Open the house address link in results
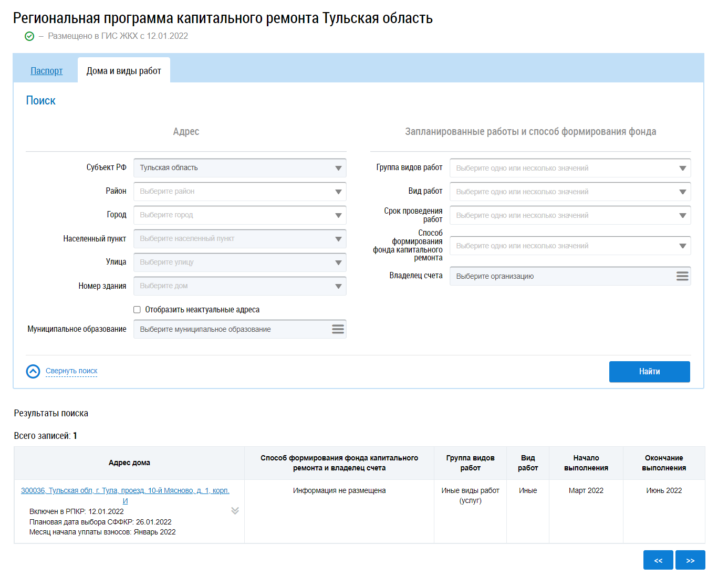This screenshot has height=588, width=718. coord(125,491)
